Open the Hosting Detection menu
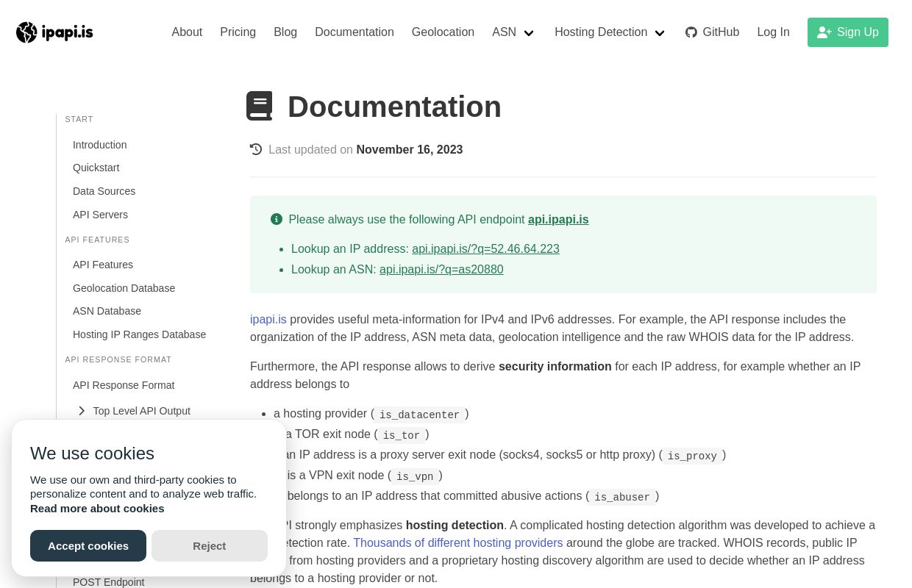This screenshot has width=912, height=588. [601, 32]
